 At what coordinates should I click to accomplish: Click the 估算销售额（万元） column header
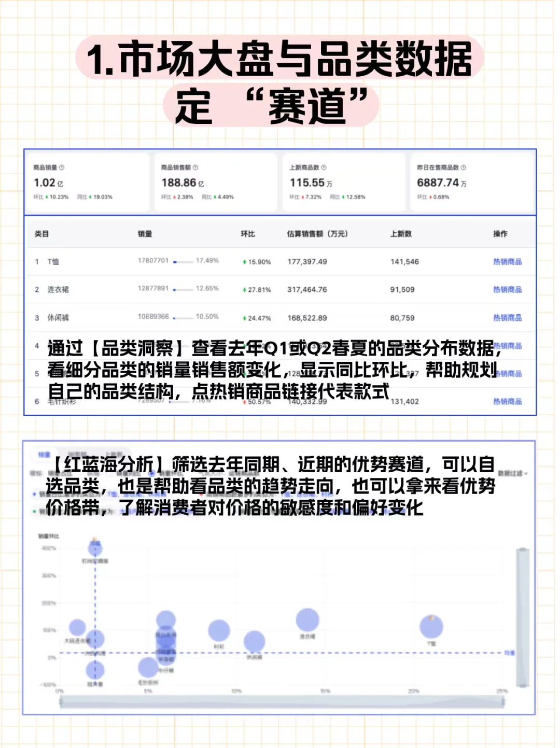[317, 234]
